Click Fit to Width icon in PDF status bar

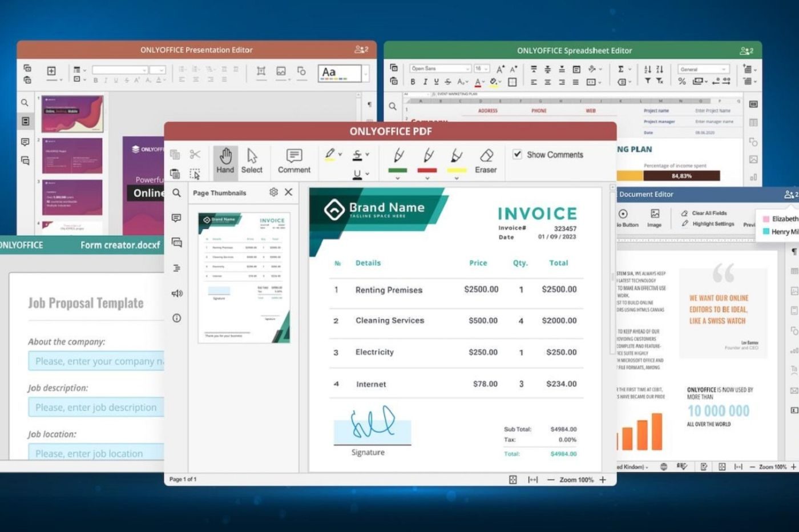pos(533,480)
